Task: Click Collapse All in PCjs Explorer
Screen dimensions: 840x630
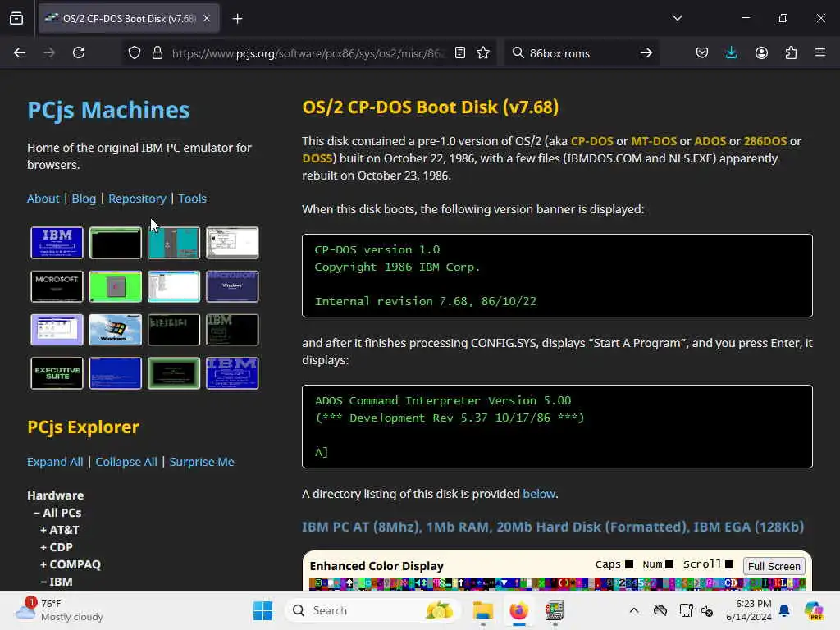Action: tap(126, 462)
